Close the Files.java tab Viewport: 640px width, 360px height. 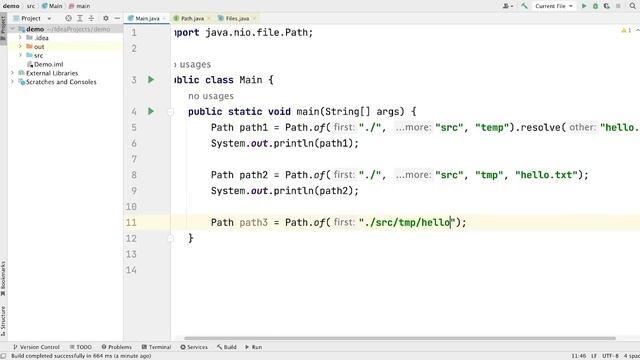click(254, 18)
